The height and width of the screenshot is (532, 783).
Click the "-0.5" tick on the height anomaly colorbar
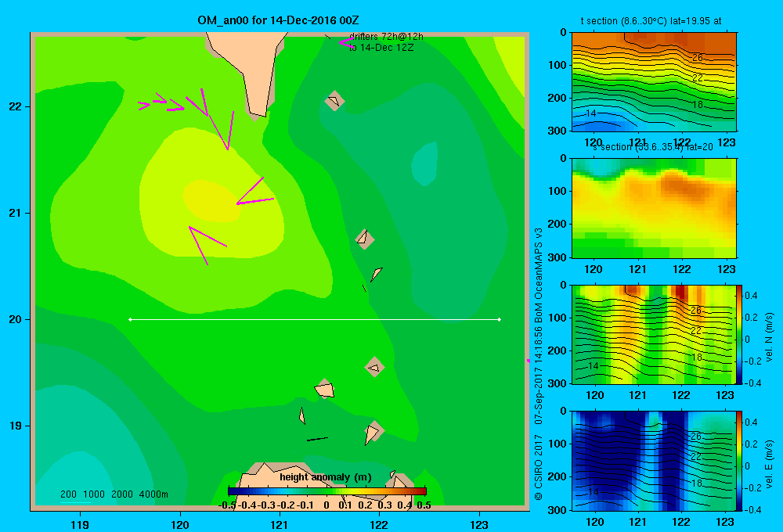click(227, 505)
